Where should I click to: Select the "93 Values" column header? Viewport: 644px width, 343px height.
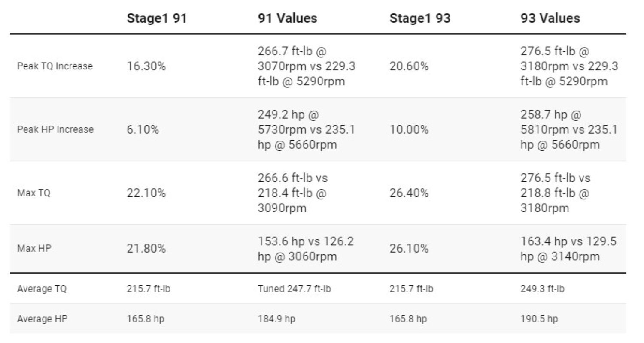[x=550, y=18]
